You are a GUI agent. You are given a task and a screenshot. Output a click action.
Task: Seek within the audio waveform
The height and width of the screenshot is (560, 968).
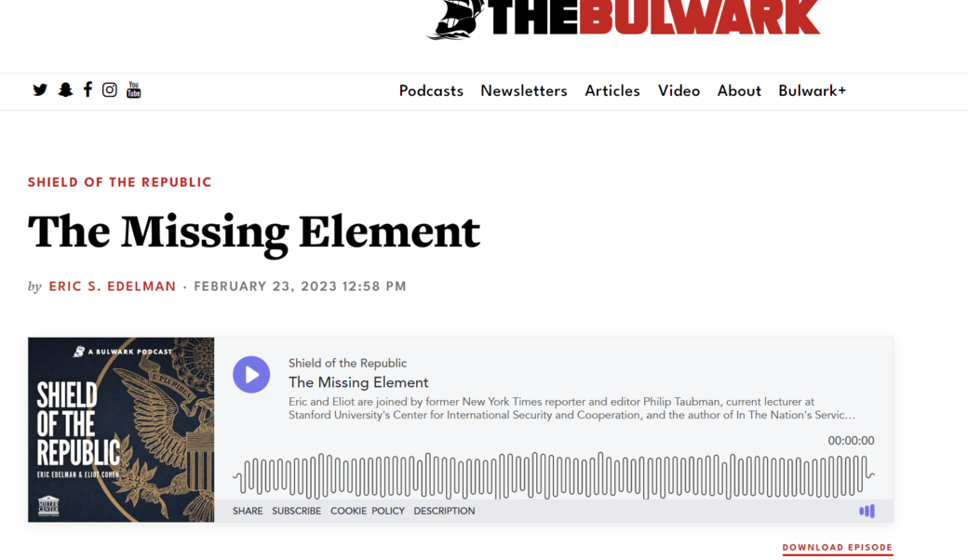(x=554, y=475)
